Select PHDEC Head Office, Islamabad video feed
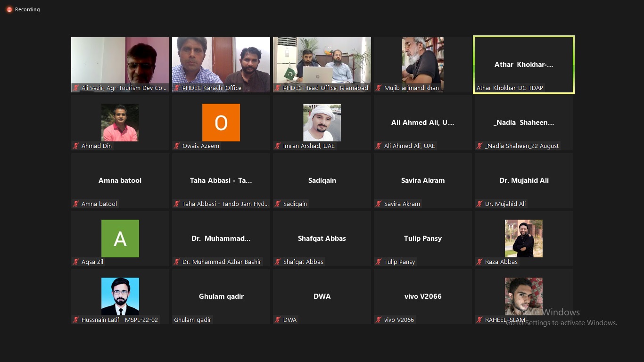Image resolution: width=644 pixels, height=362 pixels. coord(322,61)
